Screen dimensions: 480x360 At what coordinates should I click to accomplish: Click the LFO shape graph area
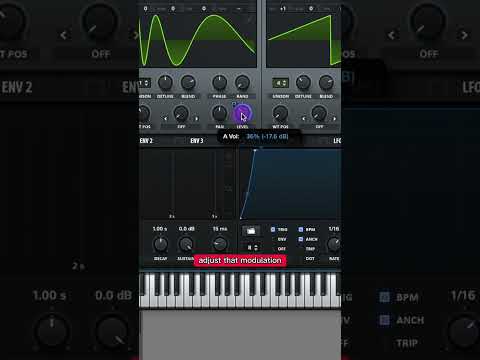click(290, 184)
